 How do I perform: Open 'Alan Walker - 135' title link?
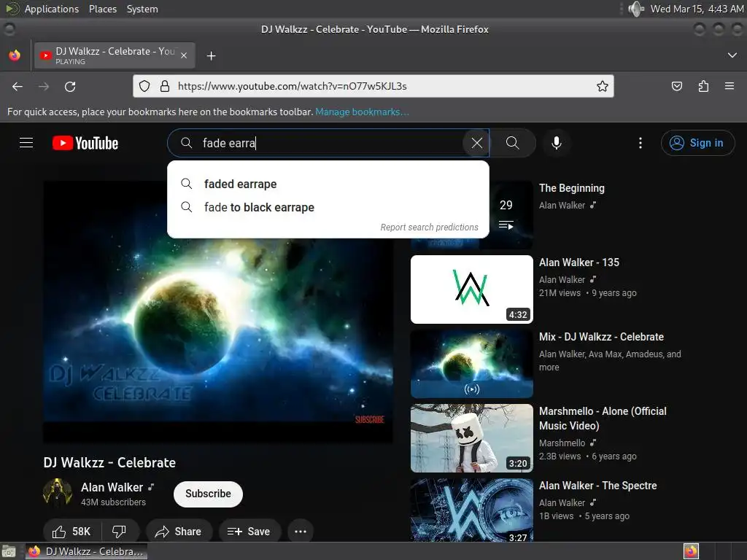(x=578, y=262)
